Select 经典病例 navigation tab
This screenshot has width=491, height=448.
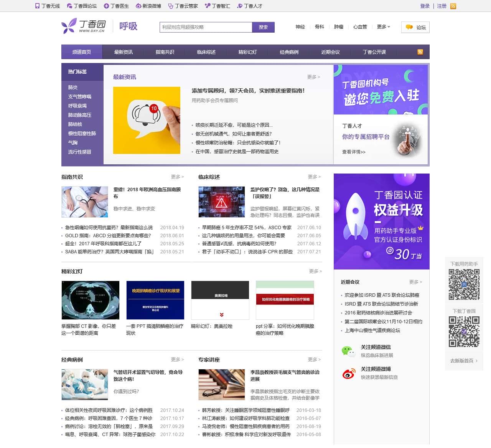point(289,52)
